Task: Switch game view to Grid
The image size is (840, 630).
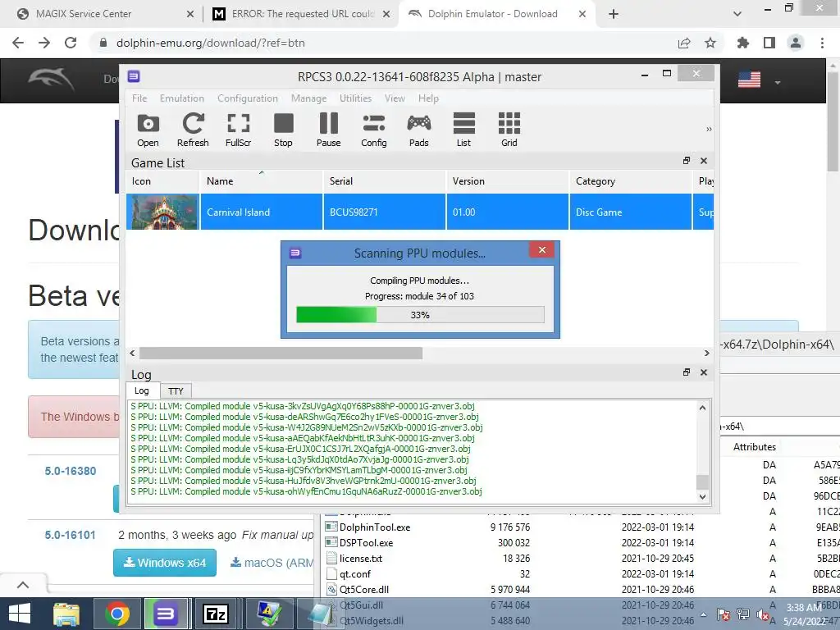Action: coord(509,130)
